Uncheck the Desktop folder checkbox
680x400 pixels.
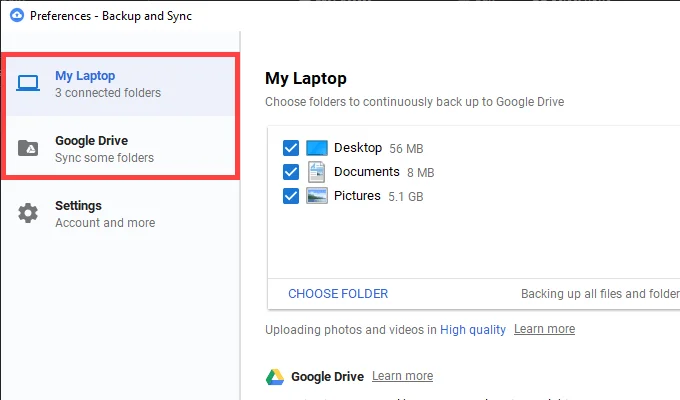(291, 148)
